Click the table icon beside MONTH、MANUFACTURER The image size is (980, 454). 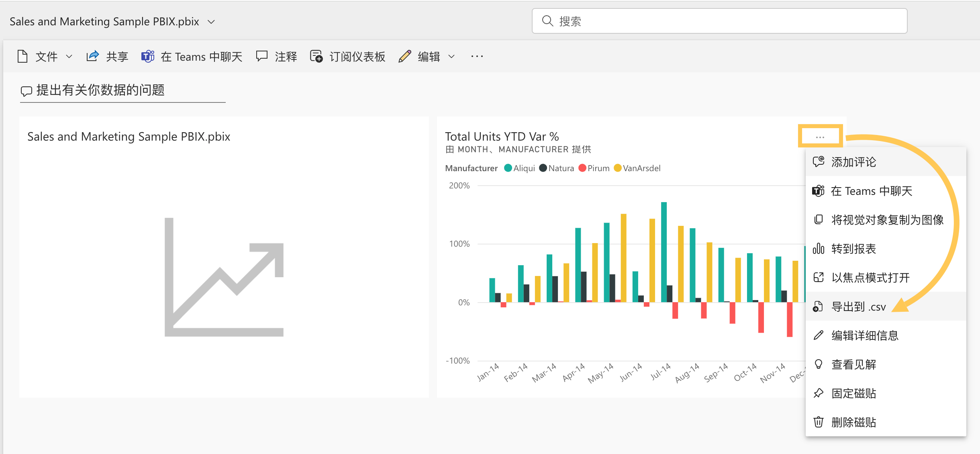pos(450,149)
